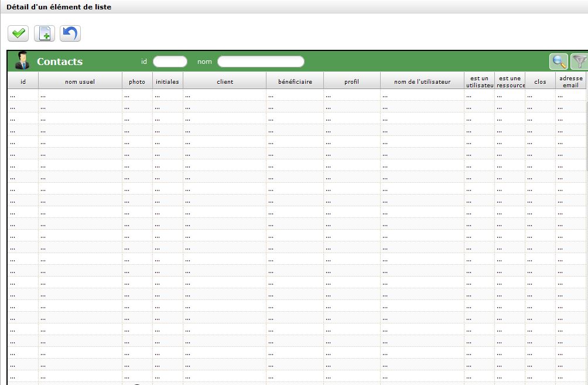Sort by the nom usuel column
Viewport: 588px width, 385px height.
pos(80,81)
